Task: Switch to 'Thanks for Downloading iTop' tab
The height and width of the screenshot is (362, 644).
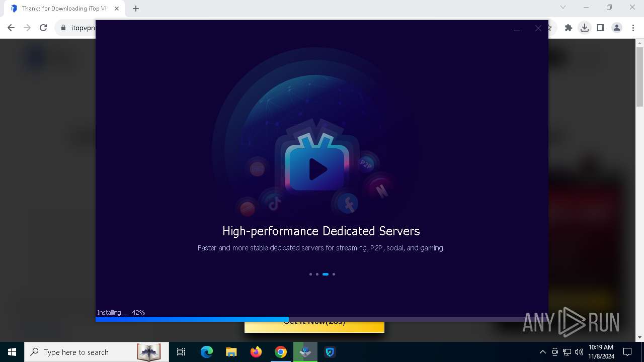Action: pyautogui.click(x=64, y=9)
